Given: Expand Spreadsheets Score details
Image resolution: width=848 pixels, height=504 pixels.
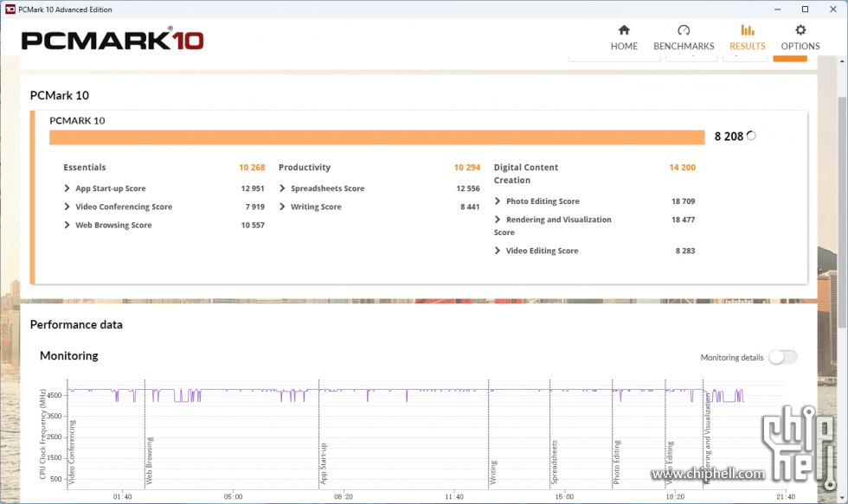Looking at the screenshot, I should 282,188.
